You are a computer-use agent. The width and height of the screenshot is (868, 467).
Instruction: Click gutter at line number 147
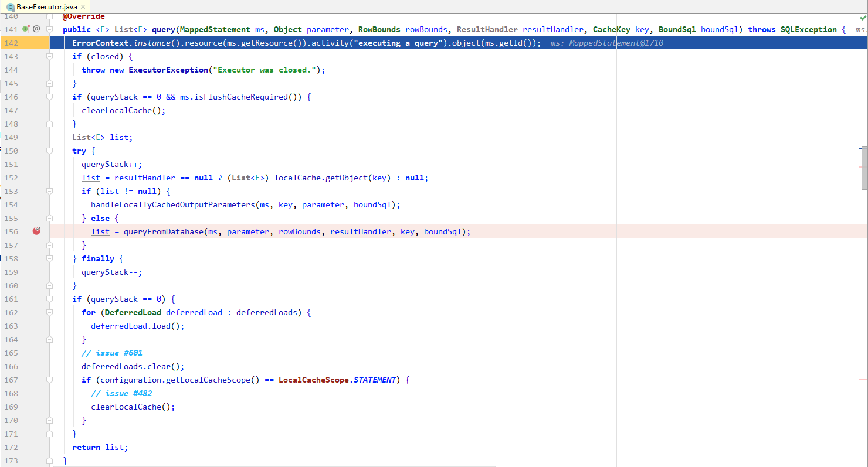(x=11, y=110)
